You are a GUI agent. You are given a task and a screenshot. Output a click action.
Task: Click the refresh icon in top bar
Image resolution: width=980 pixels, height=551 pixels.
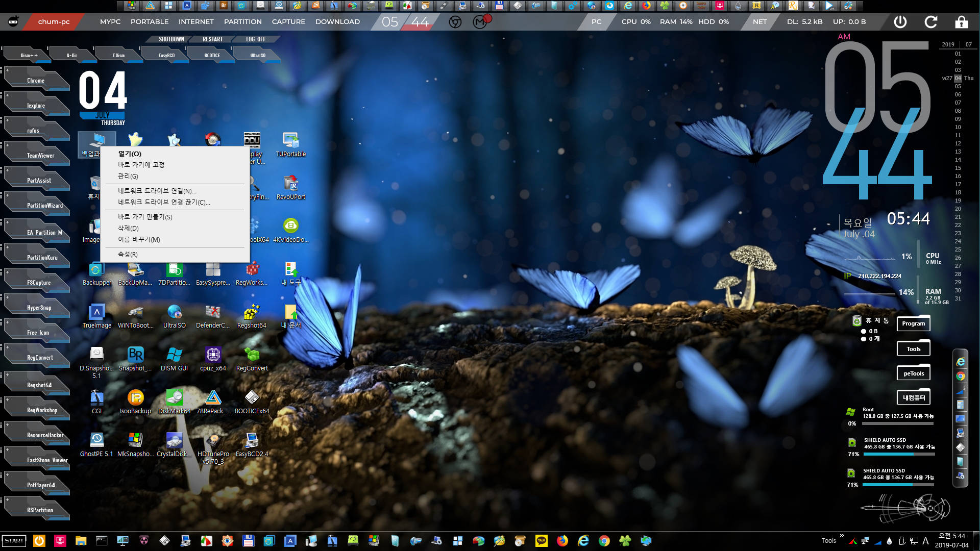(931, 22)
